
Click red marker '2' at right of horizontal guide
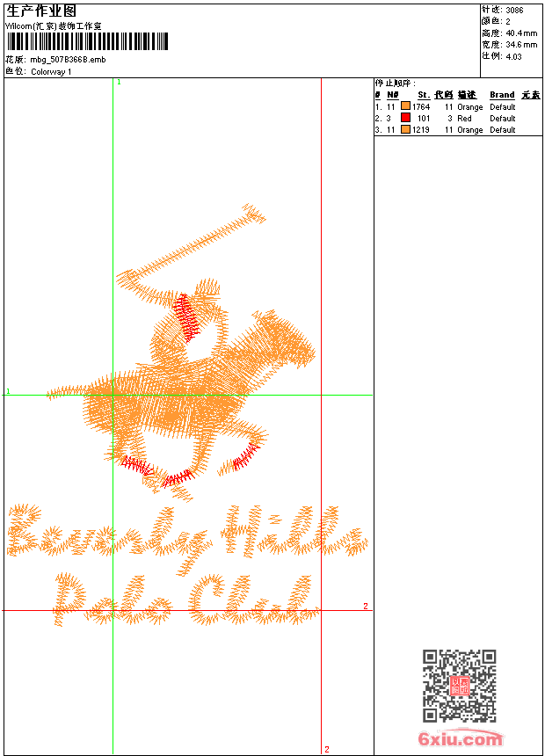pos(366,606)
